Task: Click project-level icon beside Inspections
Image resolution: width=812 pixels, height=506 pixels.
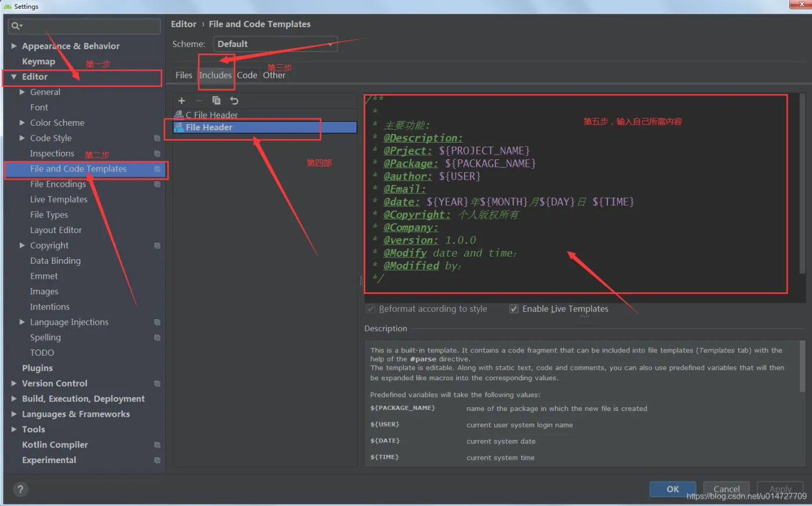Action: [x=157, y=154]
